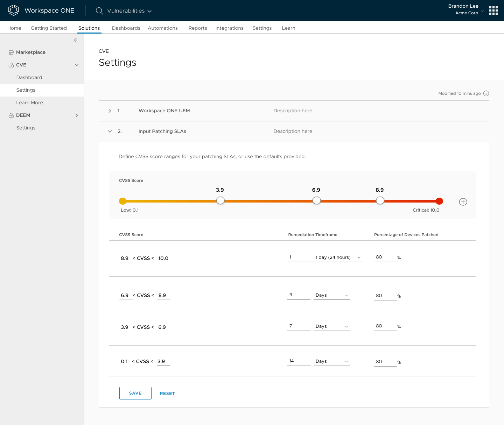The height and width of the screenshot is (425, 504).
Task: Go to the Home tab
Action: (14, 28)
